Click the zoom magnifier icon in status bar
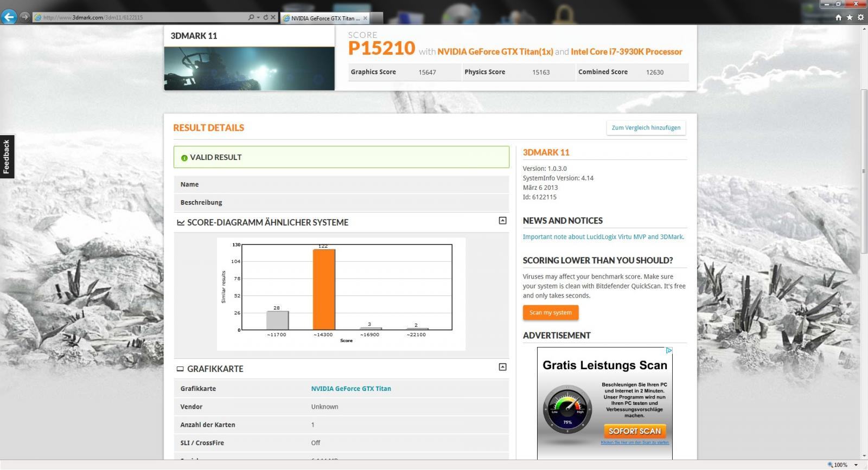Viewport: 868px width, 470px height. point(830,465)
